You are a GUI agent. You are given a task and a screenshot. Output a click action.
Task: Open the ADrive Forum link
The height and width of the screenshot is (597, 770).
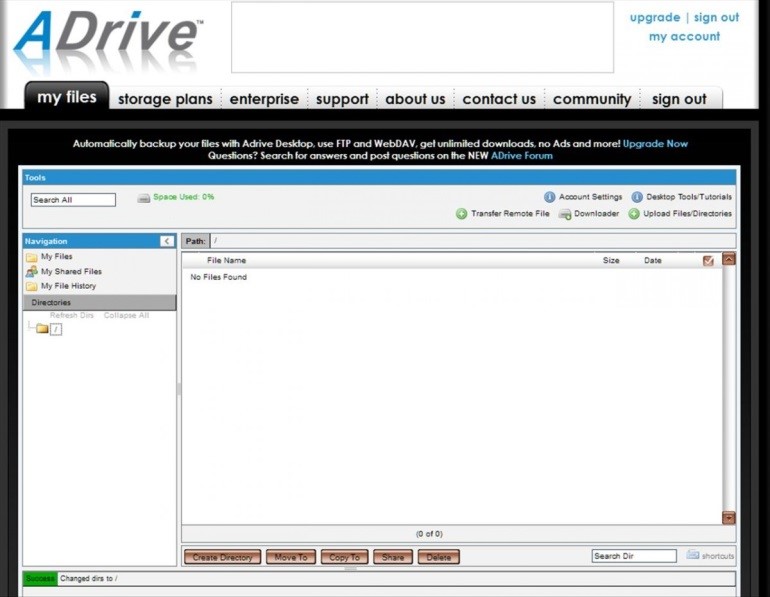point(522,156)
